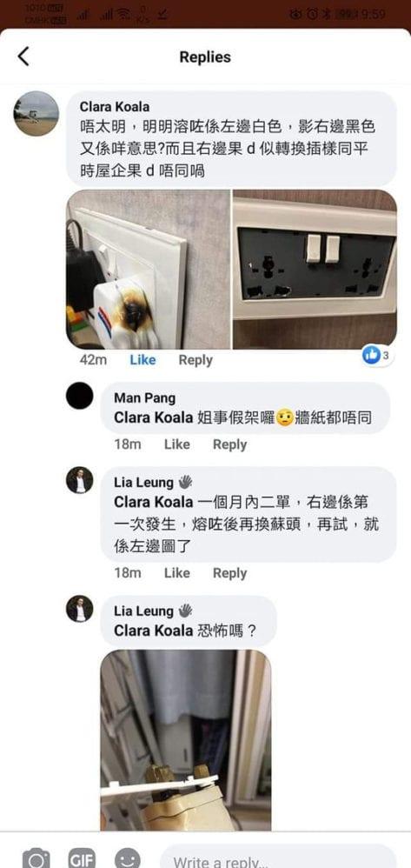Tap Lia Leung's avatar beside the 恐怖嗎 comment
The width and height of the screenshot is (411, 868).
click(x=80, y=609)
